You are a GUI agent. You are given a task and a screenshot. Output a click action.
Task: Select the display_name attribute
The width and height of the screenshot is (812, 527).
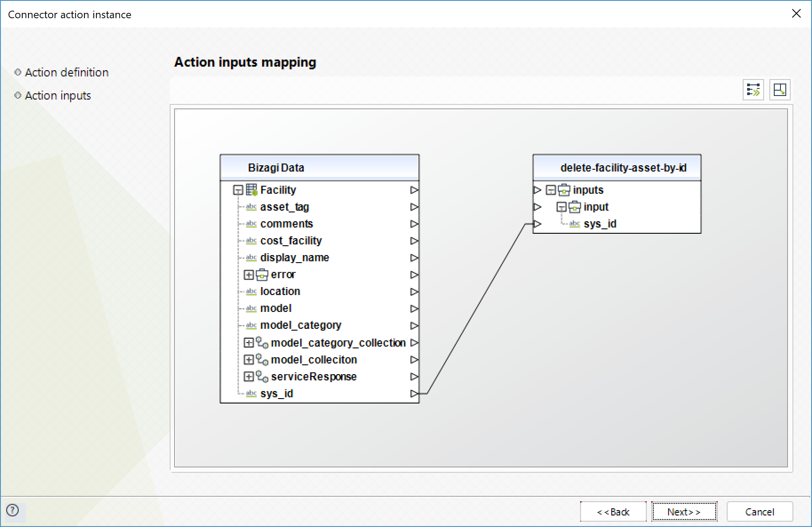(x=295, y=258)
